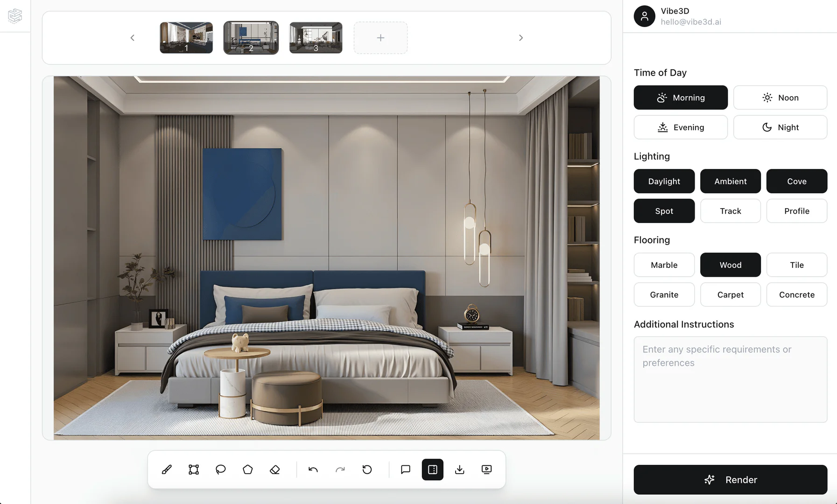837x504 pixels.
Task: Undo the last edit
Action: (313, 469)
